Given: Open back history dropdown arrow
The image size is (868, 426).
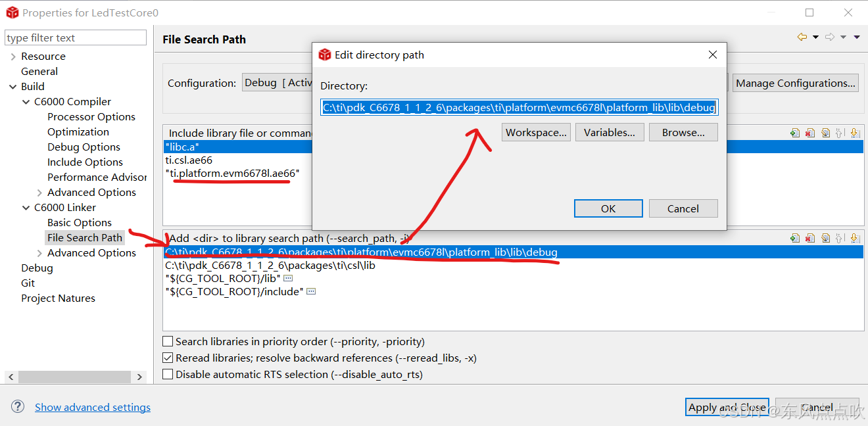Looking at the screenshot, I should click(x=815, y=37).
